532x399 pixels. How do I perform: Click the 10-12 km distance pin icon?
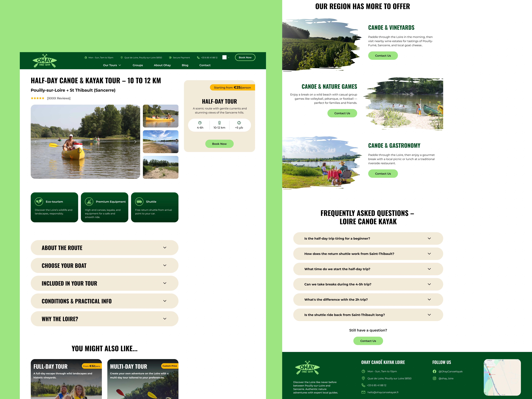(219, 123)
